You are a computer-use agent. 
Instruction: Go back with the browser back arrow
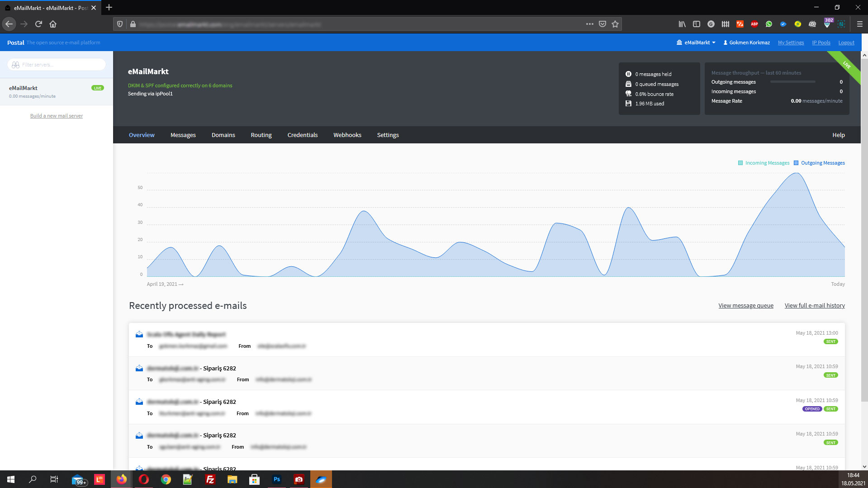pyautogui.click(x=9, y=24)
